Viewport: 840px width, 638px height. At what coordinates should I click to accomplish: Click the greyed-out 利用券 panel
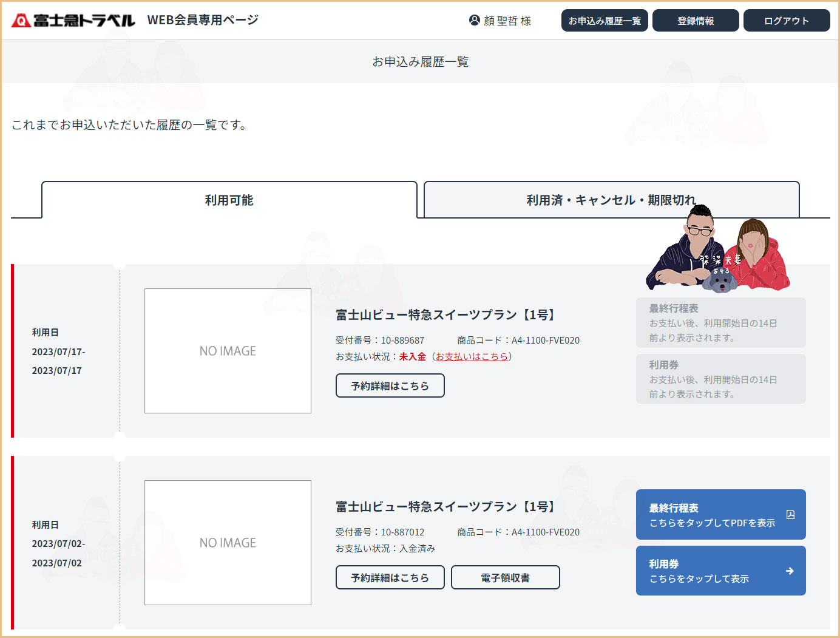(720, 379)
